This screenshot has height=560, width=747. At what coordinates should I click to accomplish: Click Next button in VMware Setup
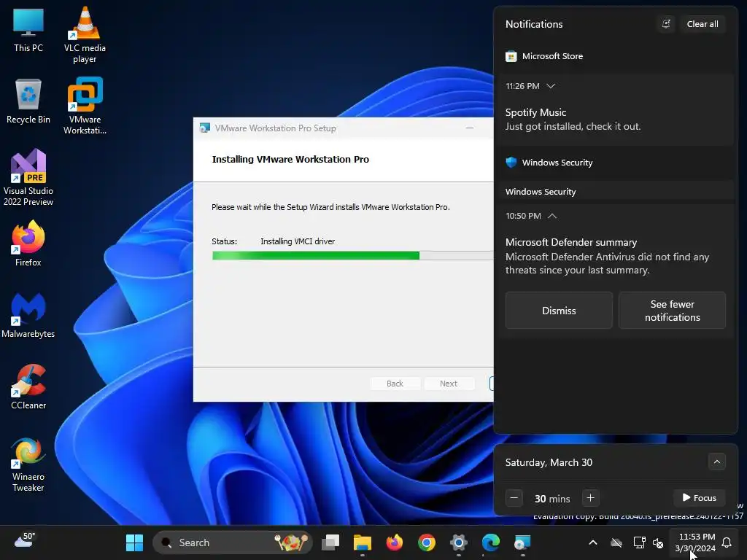449,384
